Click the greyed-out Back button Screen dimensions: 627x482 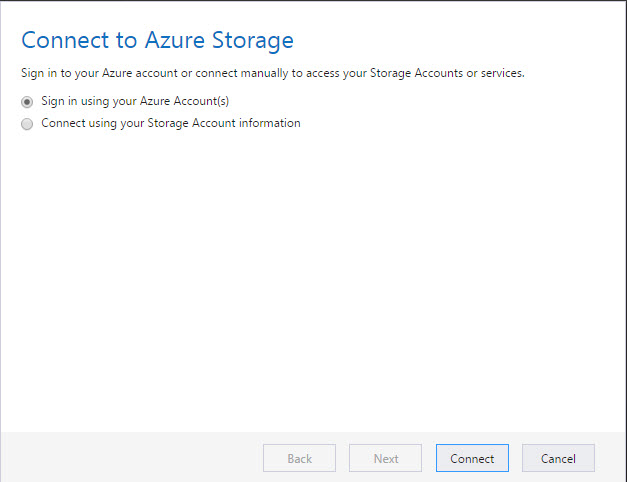click(x=299, y=458)
